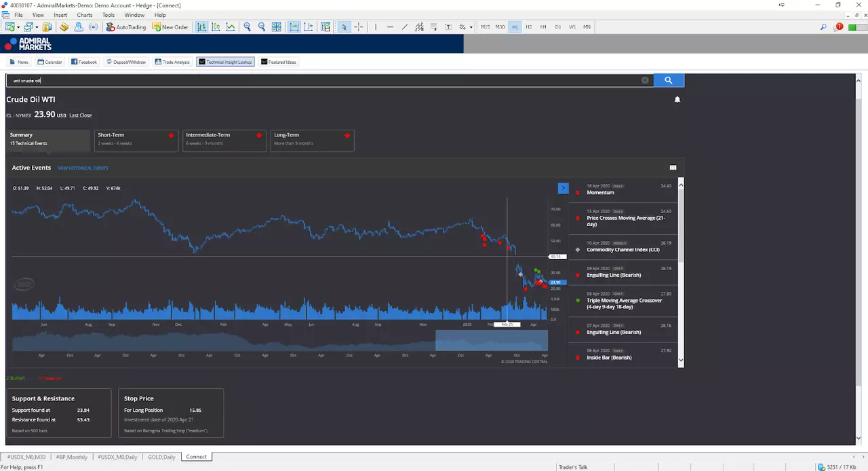Click the toolbar search magnifier icon
868x471 pixels.
pos(823,27)
